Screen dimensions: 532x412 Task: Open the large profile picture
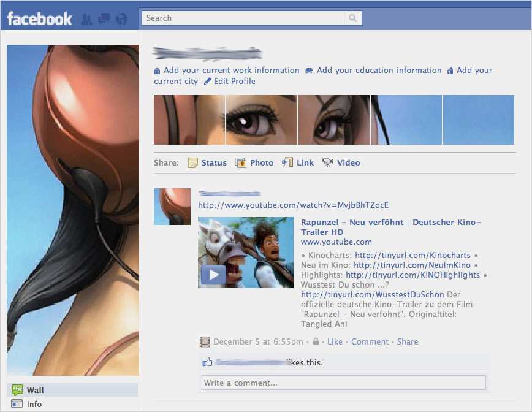tap(72, 210)
